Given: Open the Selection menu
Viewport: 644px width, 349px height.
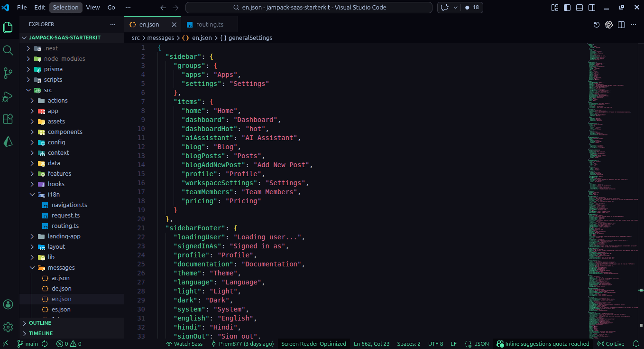Looking at the screenshot, I should coord(66,8).
